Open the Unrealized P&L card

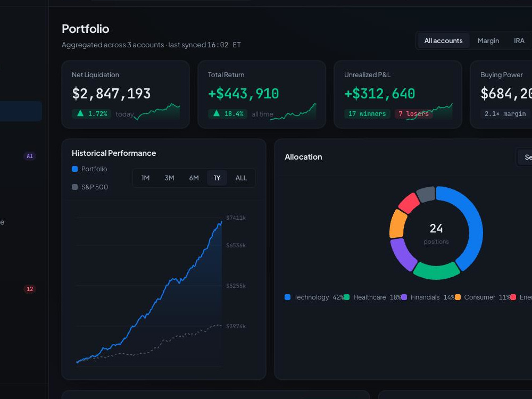(398, 94)
